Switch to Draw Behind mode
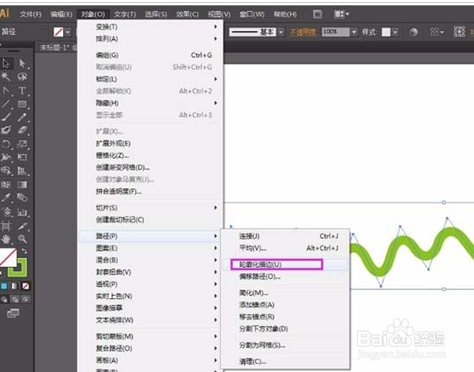The image size is (474, 372). [x=15, y=299]
